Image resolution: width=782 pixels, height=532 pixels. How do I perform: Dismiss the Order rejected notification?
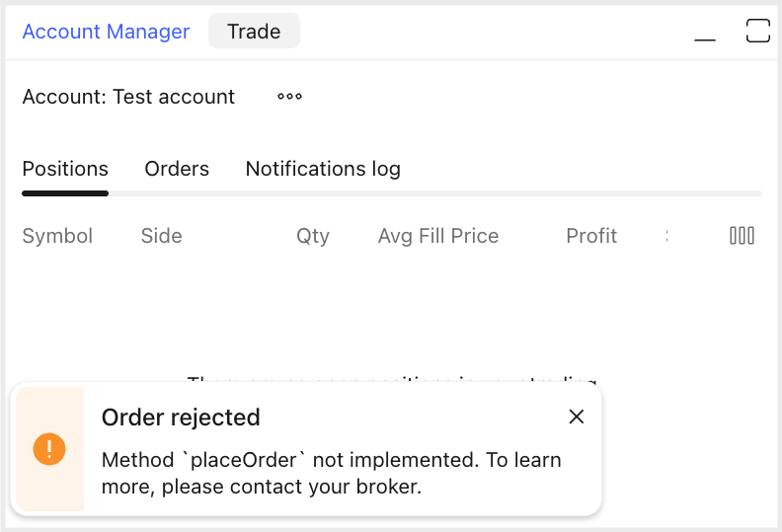[577, 418]
